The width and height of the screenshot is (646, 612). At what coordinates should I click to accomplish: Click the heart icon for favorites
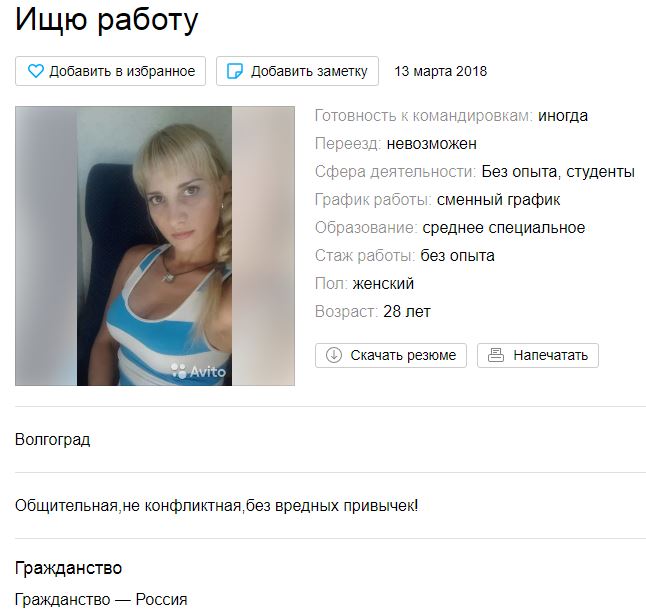(35, 71)
